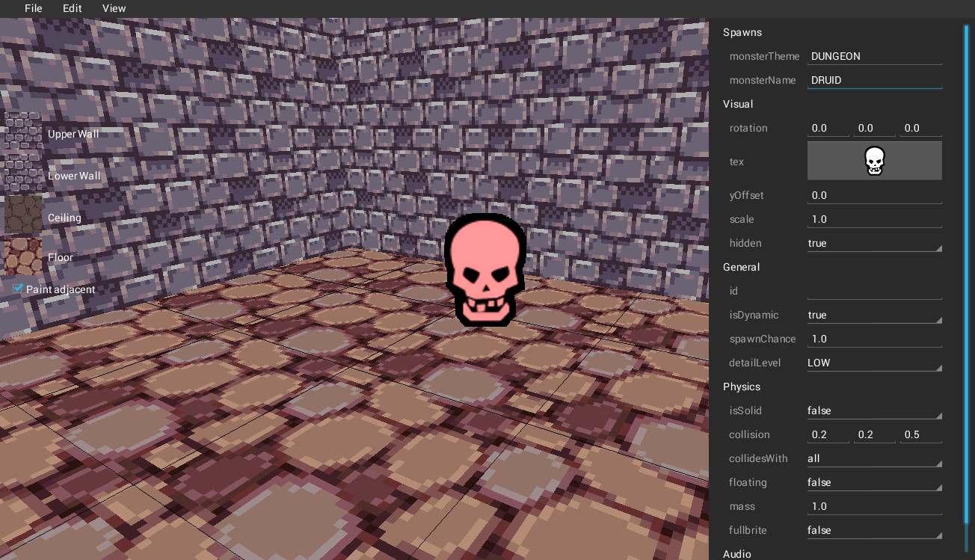Click the monsterName field with DRUID
Image resolution: width=975 pixels, height=560 pixels.
coord(875,80)
